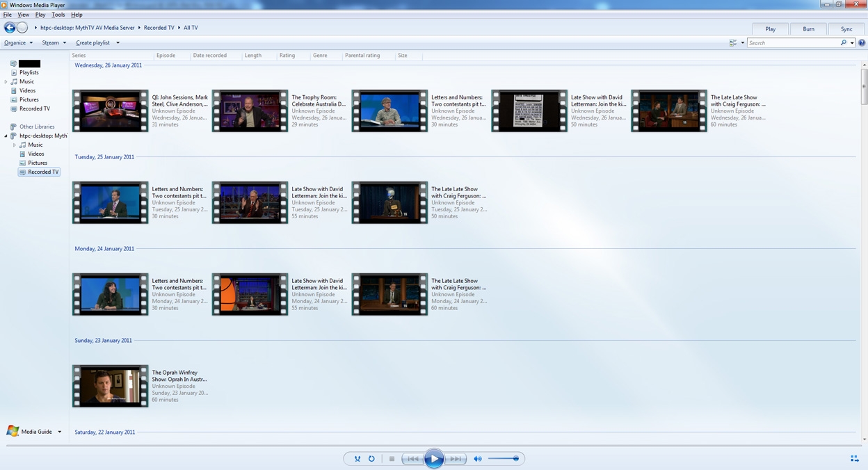This screenshot has height=470, width=868.
Task: Switch to the Play tab
Action: click(x=771, y=29)
